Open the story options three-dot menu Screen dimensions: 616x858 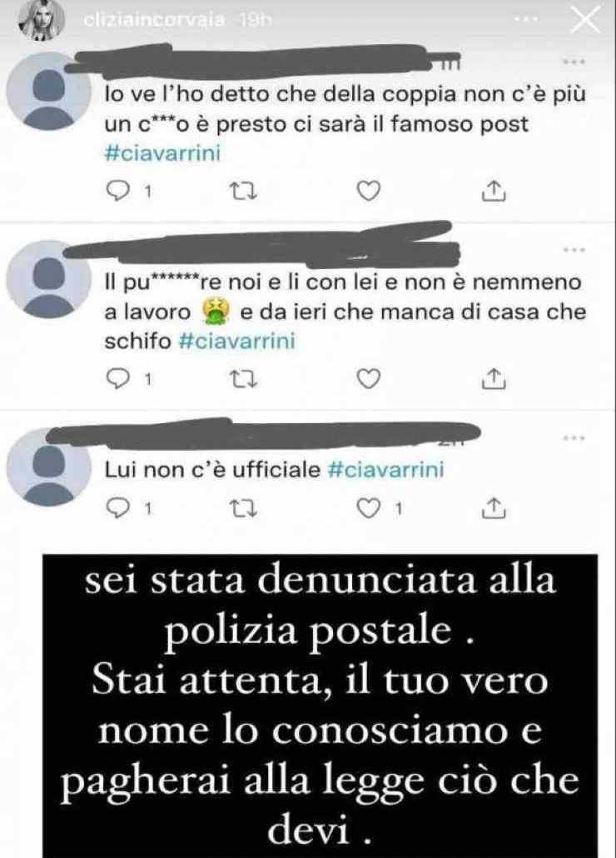click(x=527, y=20)
